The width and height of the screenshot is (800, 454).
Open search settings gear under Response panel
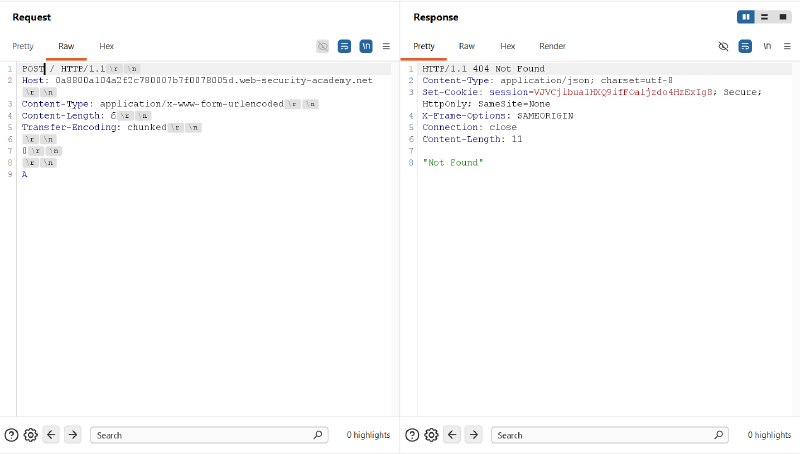pyautogui.click(x=432, y=435)
